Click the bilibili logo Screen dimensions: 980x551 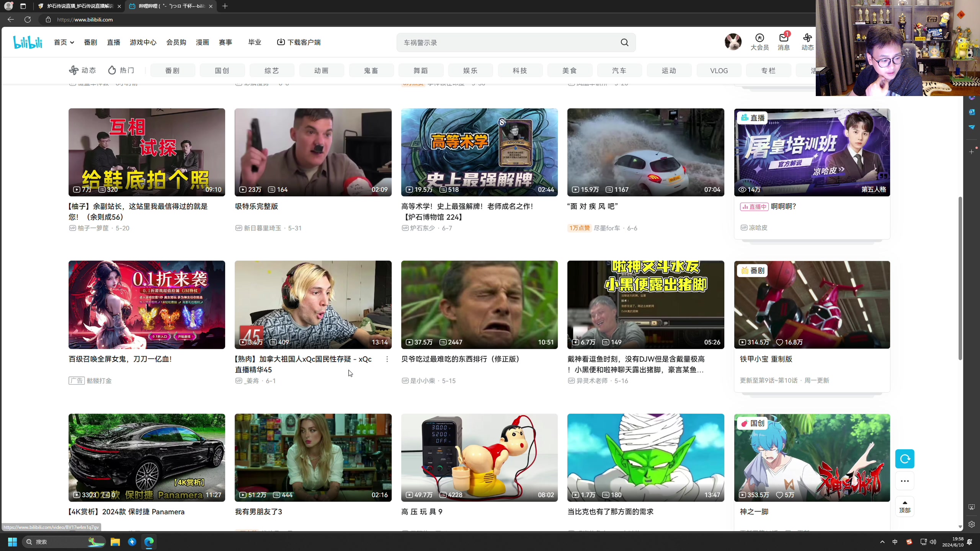pyautogui.click(x=28, y=42)
